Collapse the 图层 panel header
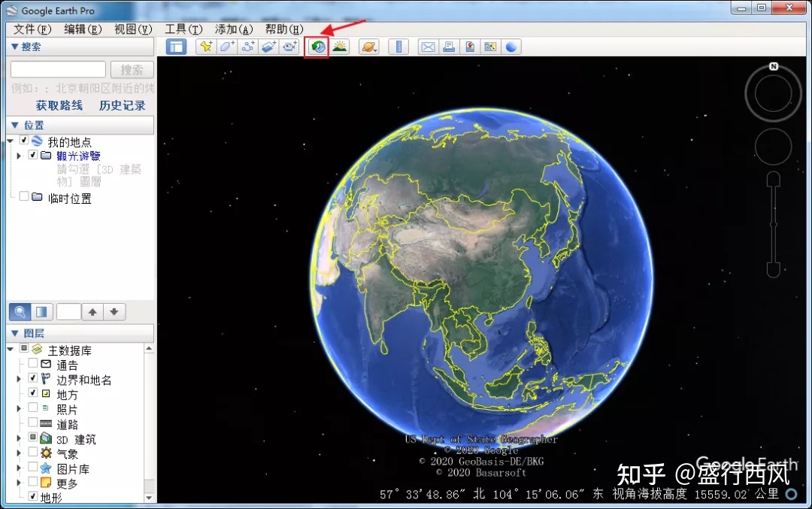The height and width of the screenshot is (509, 812). click(14, 333)
